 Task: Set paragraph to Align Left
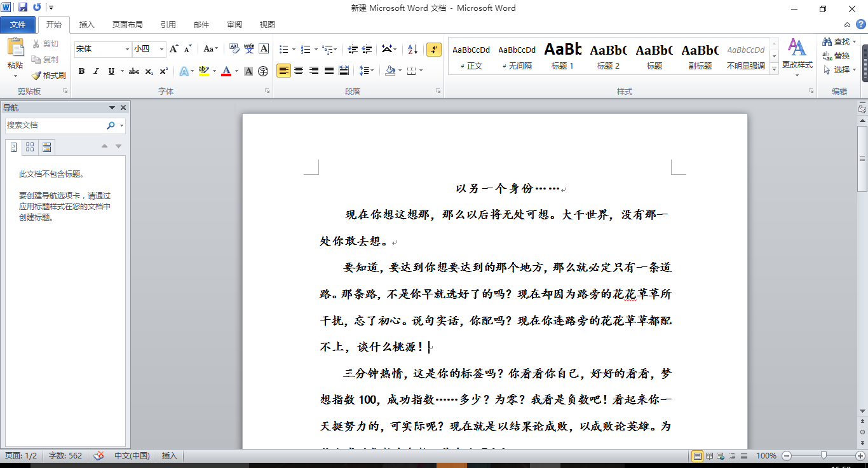coord(283,71)
